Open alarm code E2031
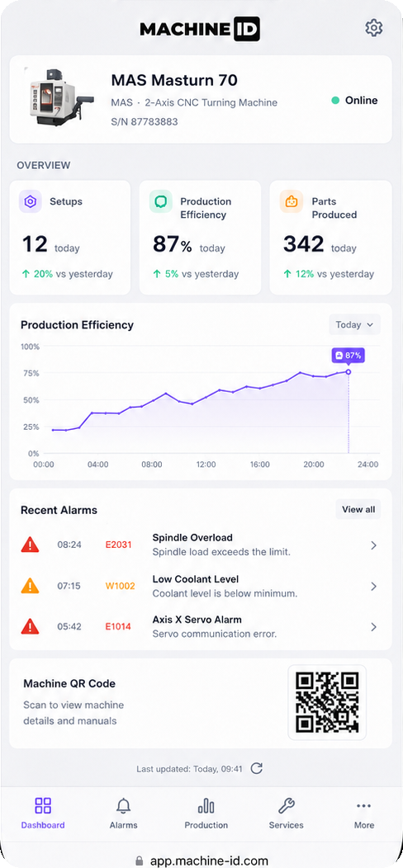Image resolution: width=403 pixels, height=868 pixels. (x=119, y=545)
